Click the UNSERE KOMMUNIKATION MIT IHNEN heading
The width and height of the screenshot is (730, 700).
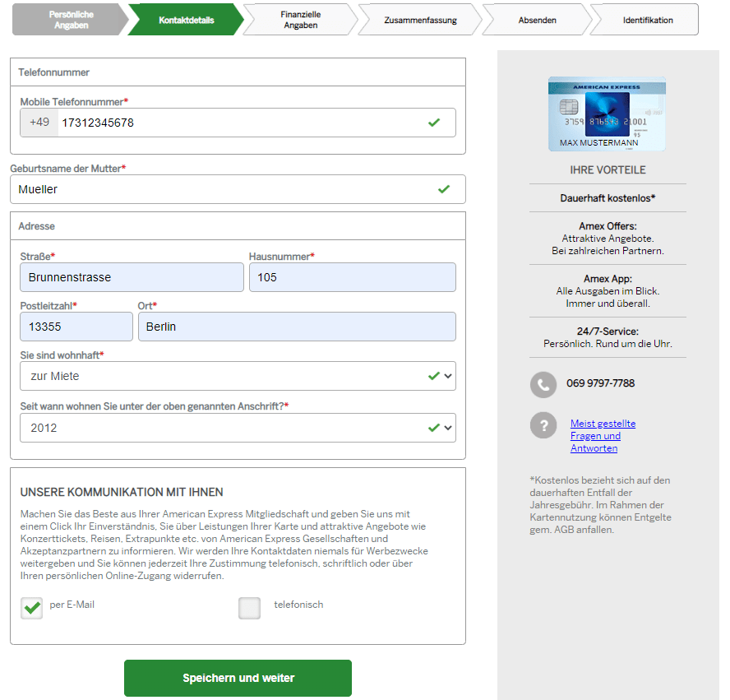(x=122, y=492)
